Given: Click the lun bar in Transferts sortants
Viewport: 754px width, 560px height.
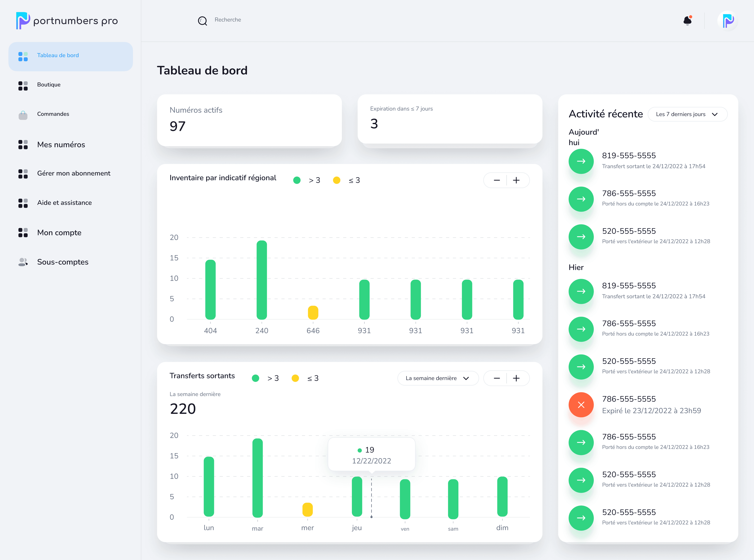Looking at the screenshot, I should click(x=209, y=487).
